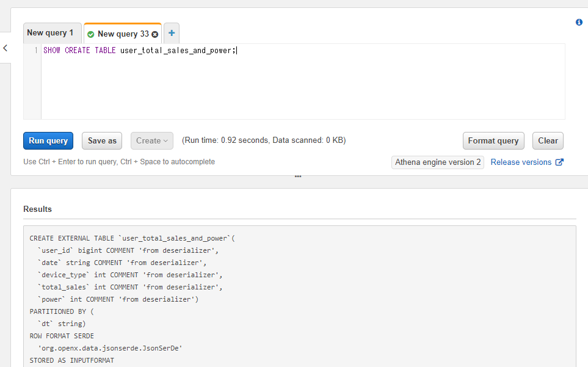Click the power int result line
This screenshot has width=588, height=367.
[x=118, y=299]
